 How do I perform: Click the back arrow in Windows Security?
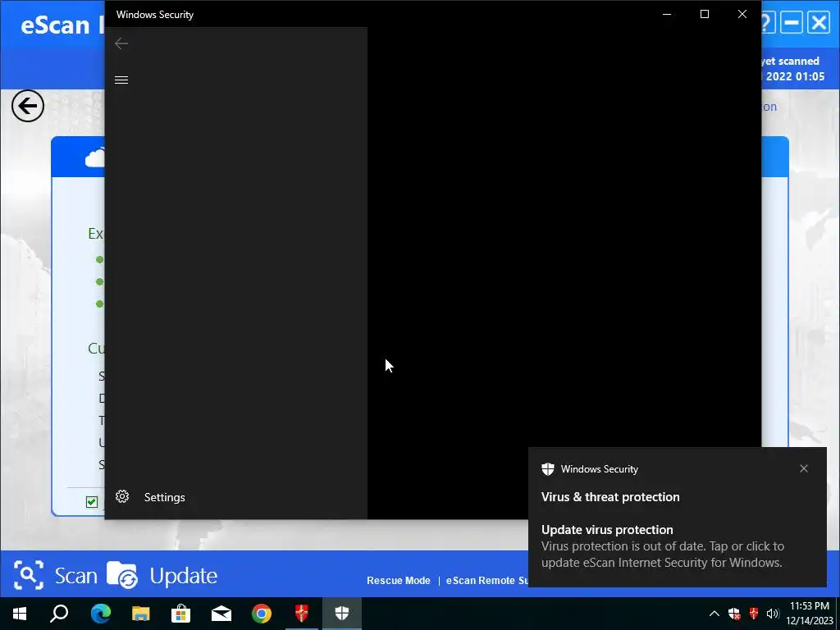tap(121, 43)
